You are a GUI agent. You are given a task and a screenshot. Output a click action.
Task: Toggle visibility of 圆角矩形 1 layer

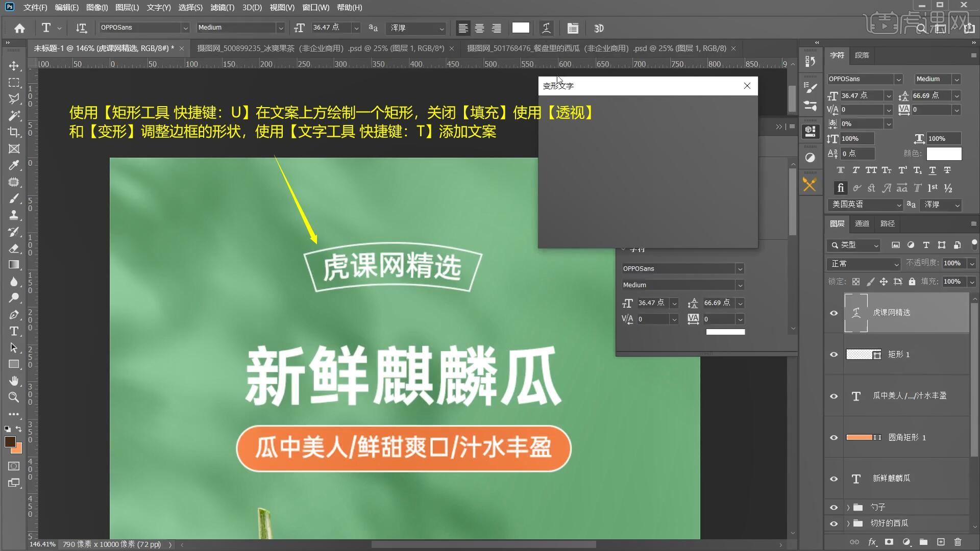click(x=834, y=438)
